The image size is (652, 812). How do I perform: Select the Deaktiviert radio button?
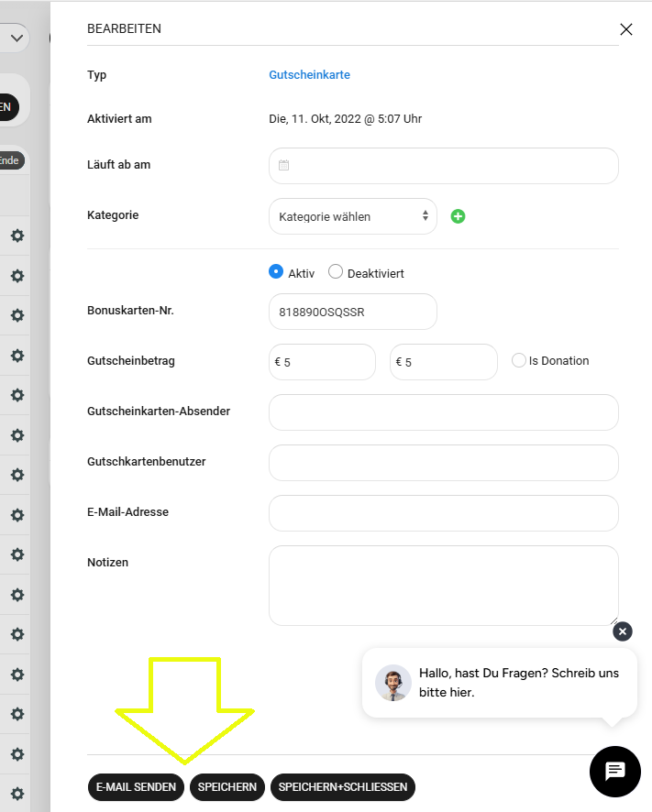[x=336, y=272]
